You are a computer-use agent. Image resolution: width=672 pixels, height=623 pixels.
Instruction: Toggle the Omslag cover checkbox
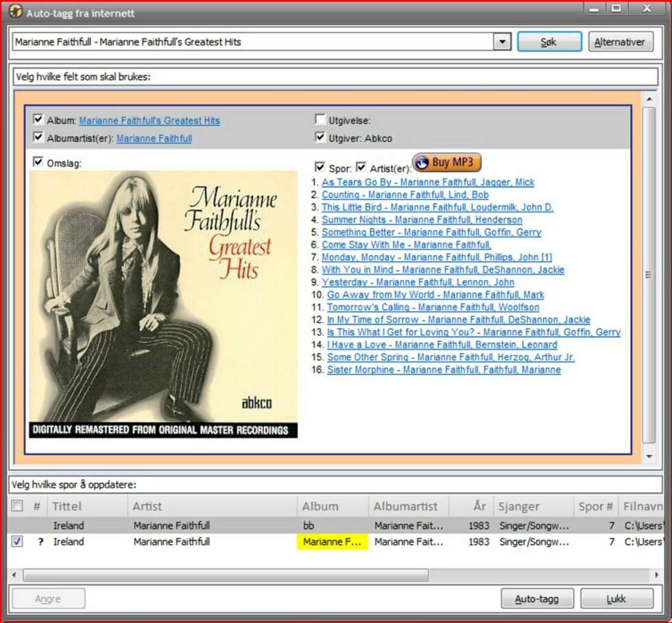(x=38, y=162)
